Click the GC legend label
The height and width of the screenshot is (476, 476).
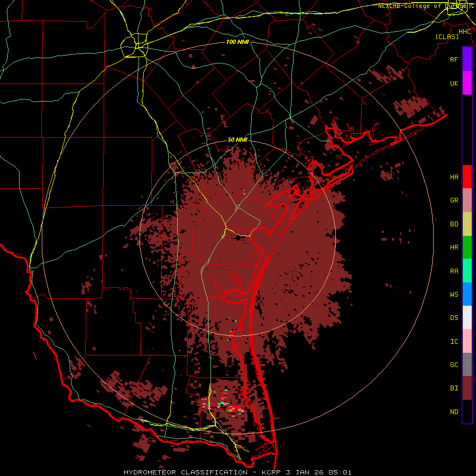[454, 365]
